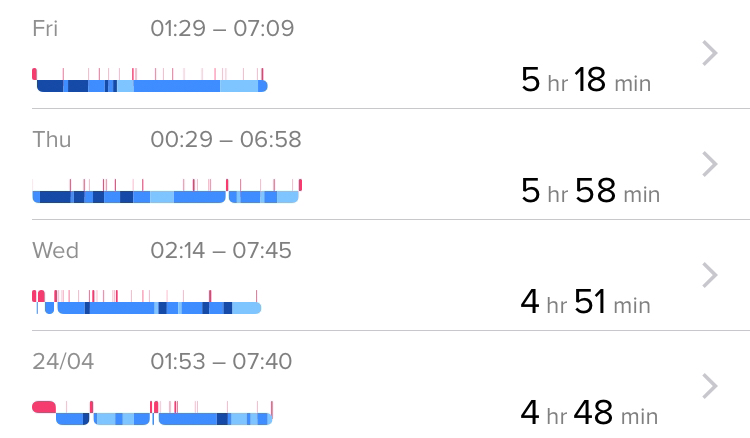Select the 5 hr 18 min duration
Viewport: 750px width, 438px height.
pyautogui.click(x=586, y=80)
